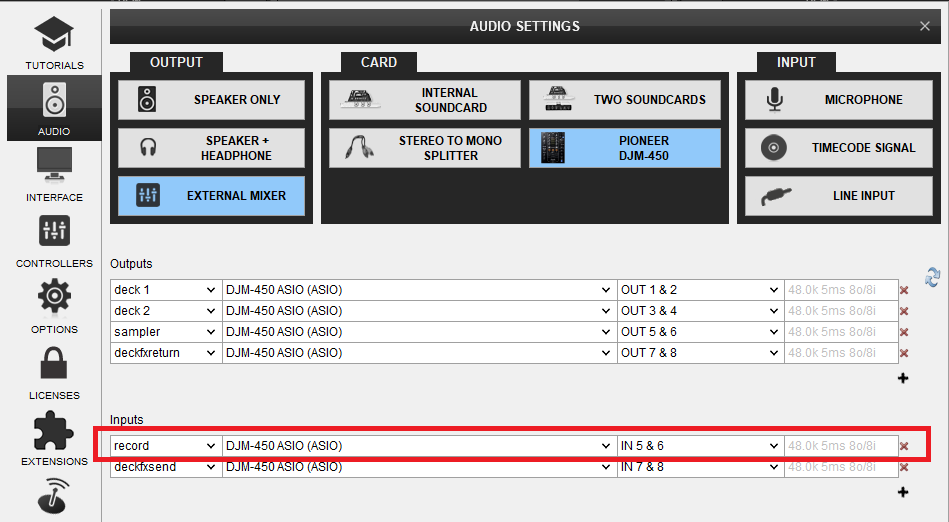Remove the deckfxreturn output row

pos(904,353)
